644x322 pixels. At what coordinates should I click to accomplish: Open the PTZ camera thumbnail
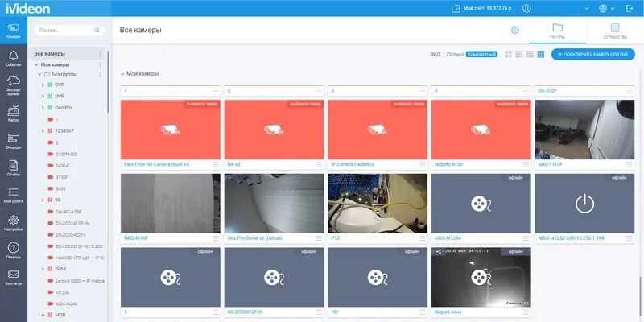pos(378,204)
